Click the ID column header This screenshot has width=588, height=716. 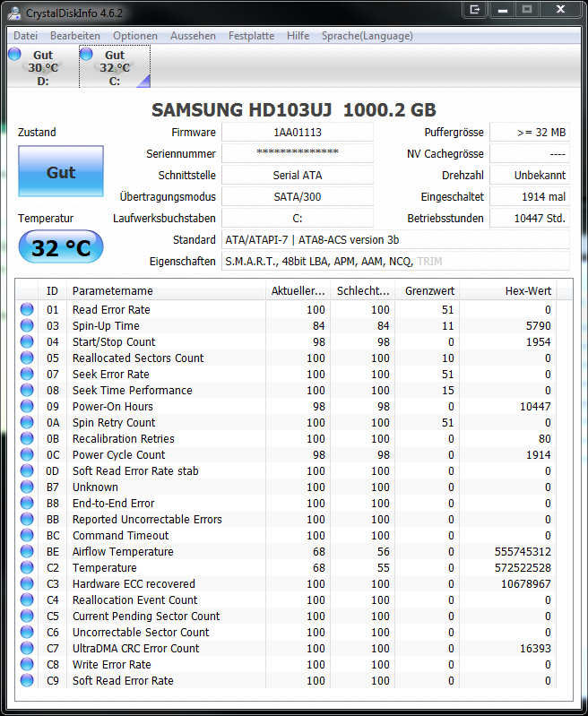(52, 291)
